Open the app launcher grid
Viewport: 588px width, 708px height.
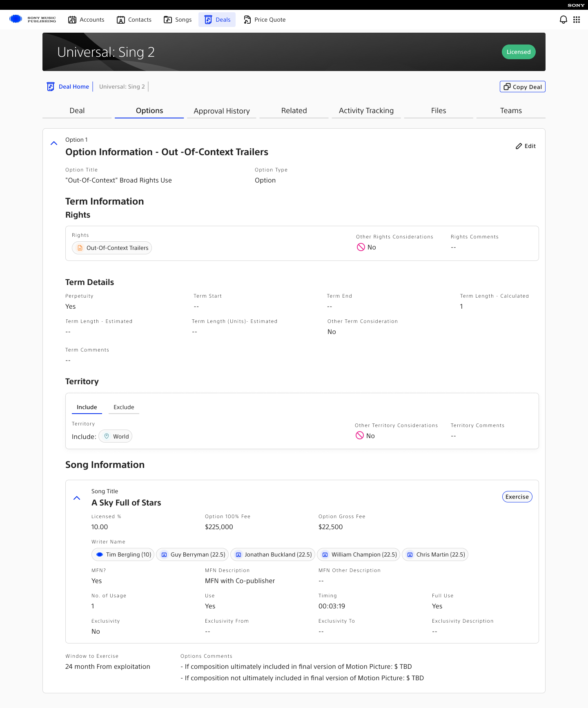pos(577,20)
